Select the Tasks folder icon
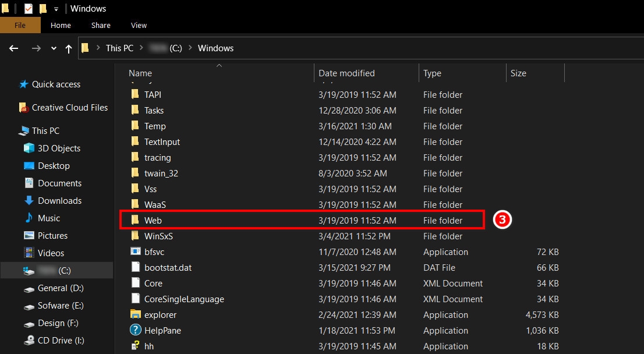The image size is (644, 354). 135,110
